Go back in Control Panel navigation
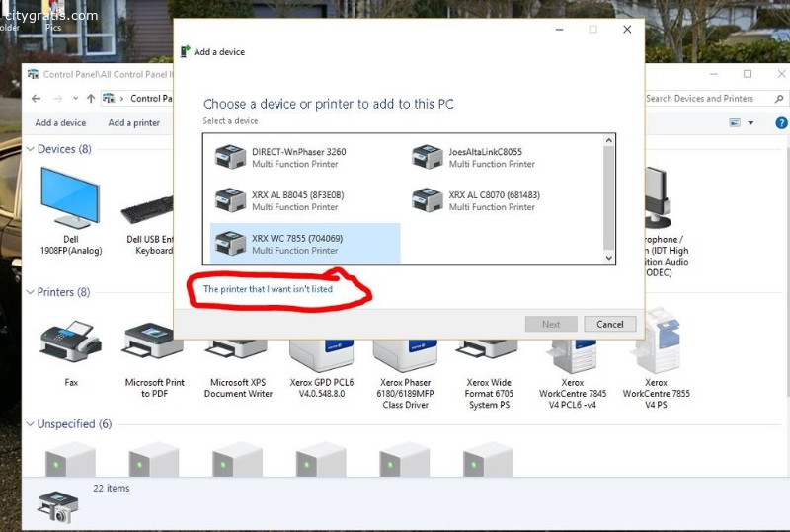The height and width of the screenshot is (532, 790). pos(37,99)
